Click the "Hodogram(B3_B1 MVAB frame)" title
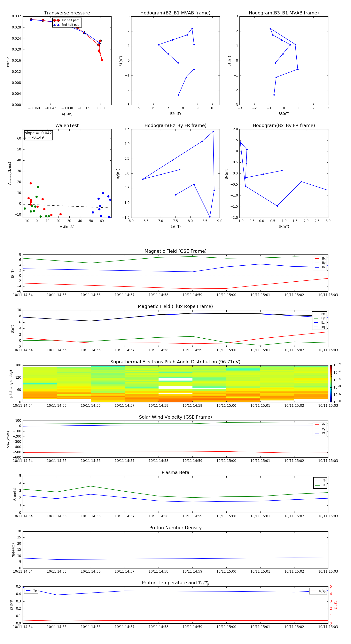 click(284, 13)
